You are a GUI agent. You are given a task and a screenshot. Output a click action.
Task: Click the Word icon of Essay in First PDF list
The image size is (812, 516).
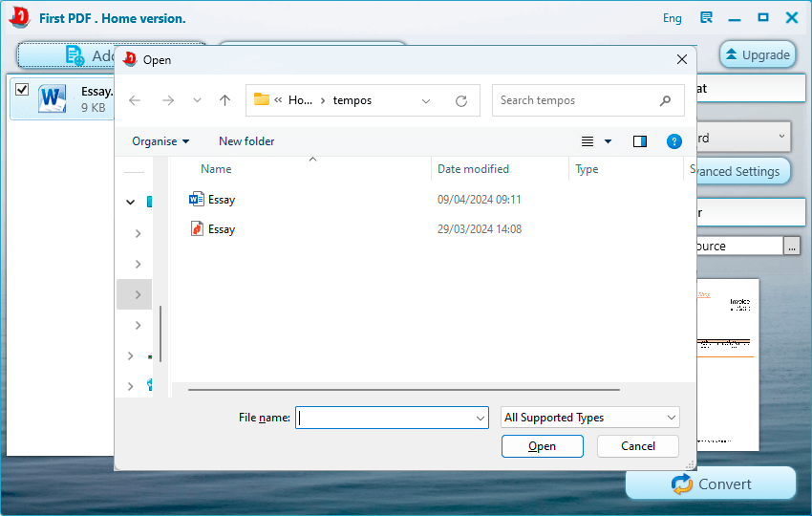coord(53,97)
